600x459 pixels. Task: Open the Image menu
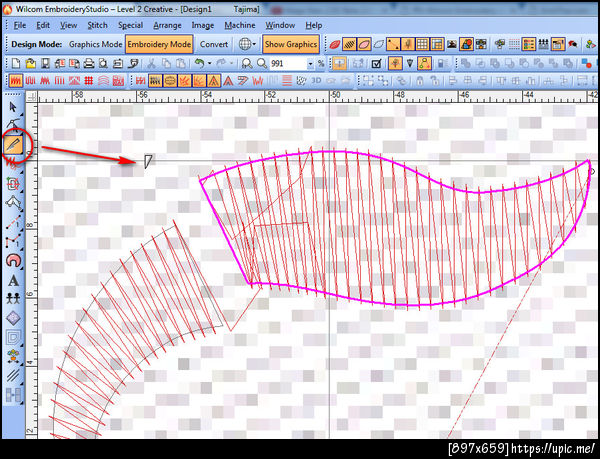(203, 25)
